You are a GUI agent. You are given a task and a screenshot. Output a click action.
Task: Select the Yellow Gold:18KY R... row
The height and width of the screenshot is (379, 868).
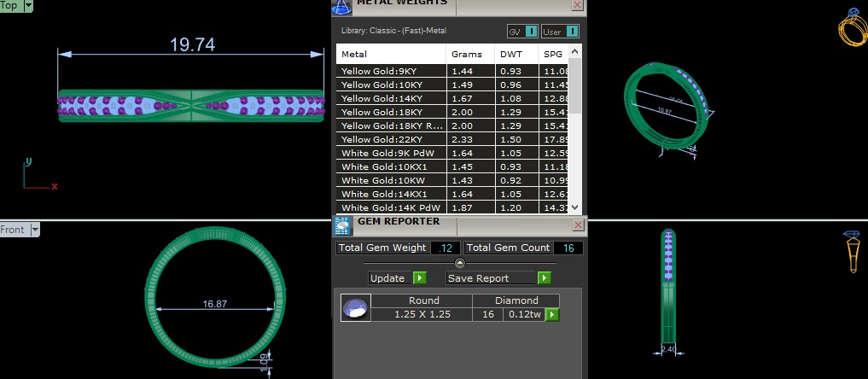click(452, 125)
